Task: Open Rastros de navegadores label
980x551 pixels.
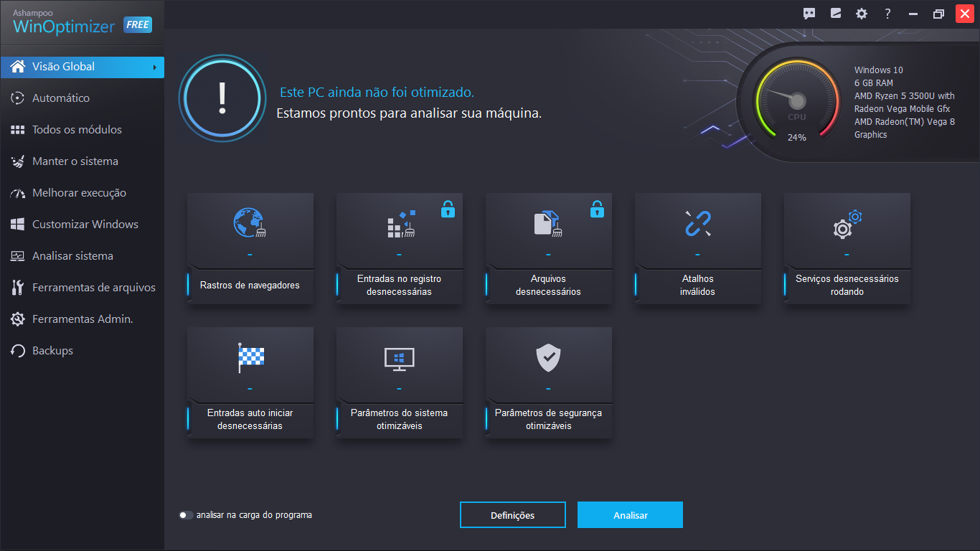Action: click(250, 286)
